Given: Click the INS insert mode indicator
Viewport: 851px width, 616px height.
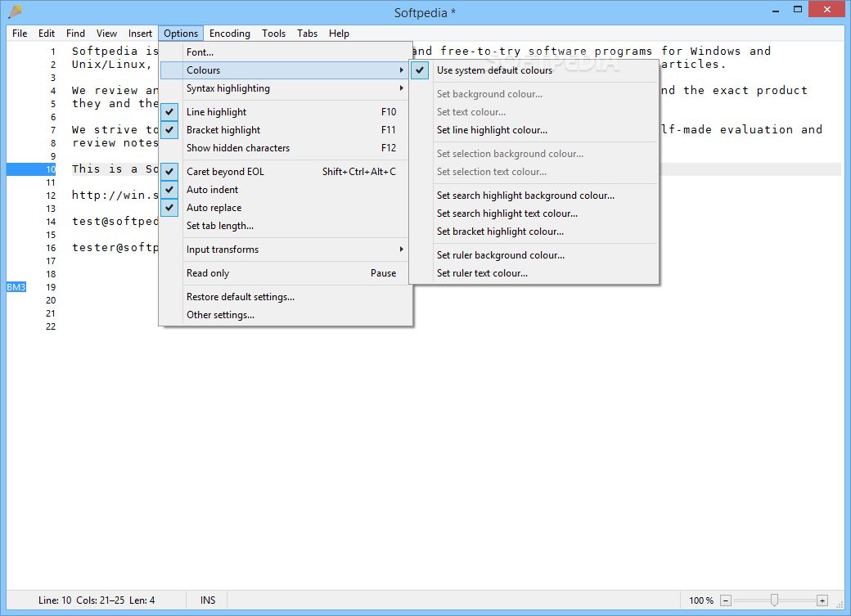Looking at the screenshot, I should (x=207, y=600).
